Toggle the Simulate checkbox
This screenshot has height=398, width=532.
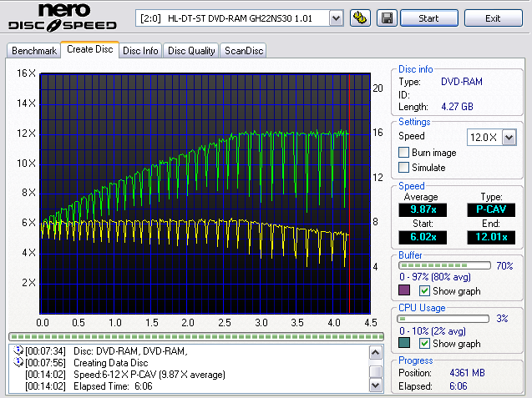pyautogui.click(x=404, y=168)
